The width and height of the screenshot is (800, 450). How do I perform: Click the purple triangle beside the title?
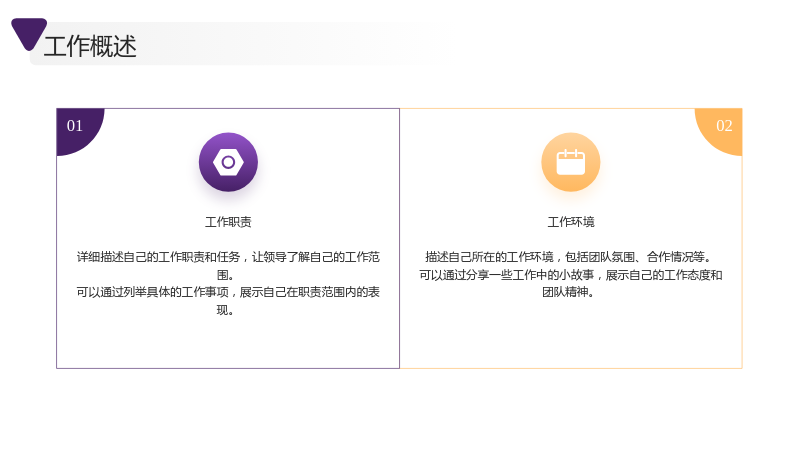click(29, 34)
